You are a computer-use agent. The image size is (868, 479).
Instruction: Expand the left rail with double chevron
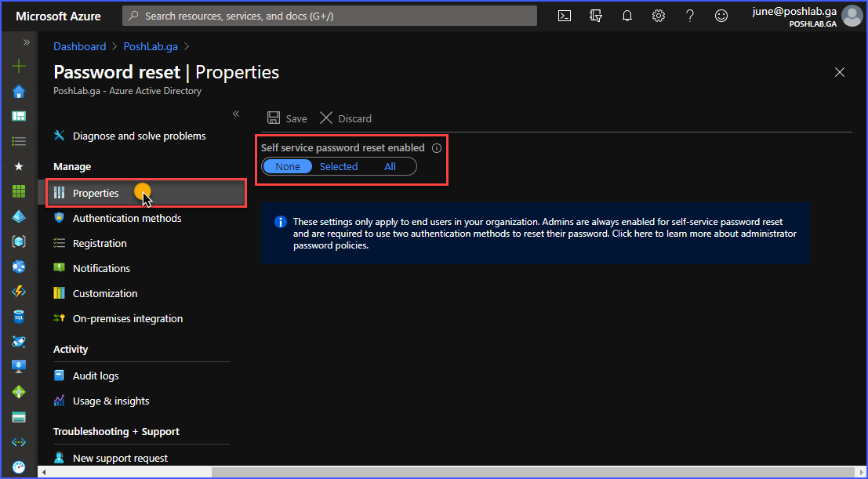point(26,42)
